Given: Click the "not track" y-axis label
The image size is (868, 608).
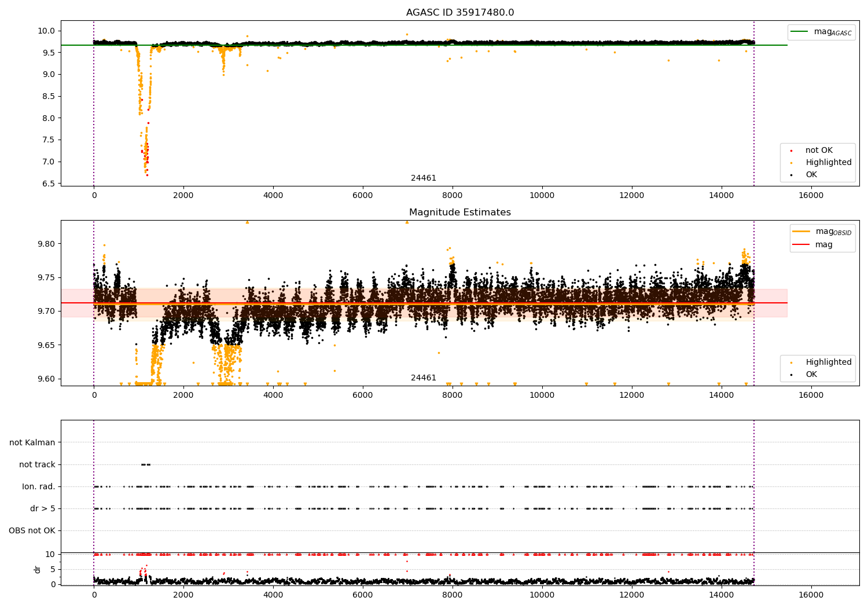Looking at the screenshot, I should [37, 465].
